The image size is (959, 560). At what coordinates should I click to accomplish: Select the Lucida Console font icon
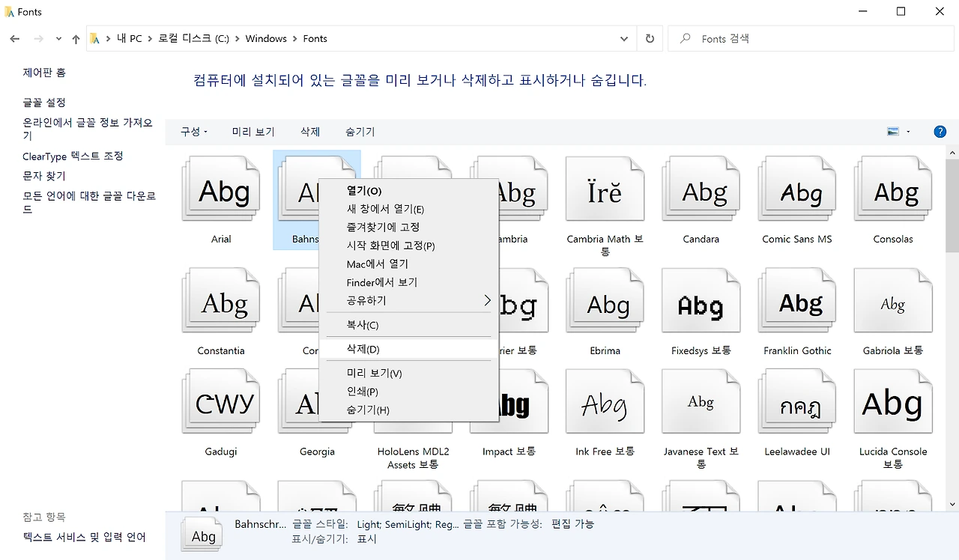click(x=893, y=402)
